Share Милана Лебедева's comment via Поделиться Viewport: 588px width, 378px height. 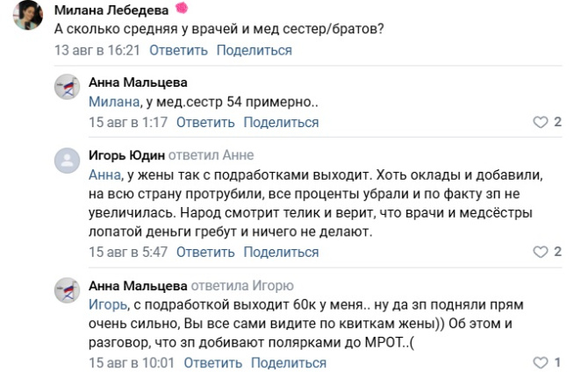click(x=255, y=50)
